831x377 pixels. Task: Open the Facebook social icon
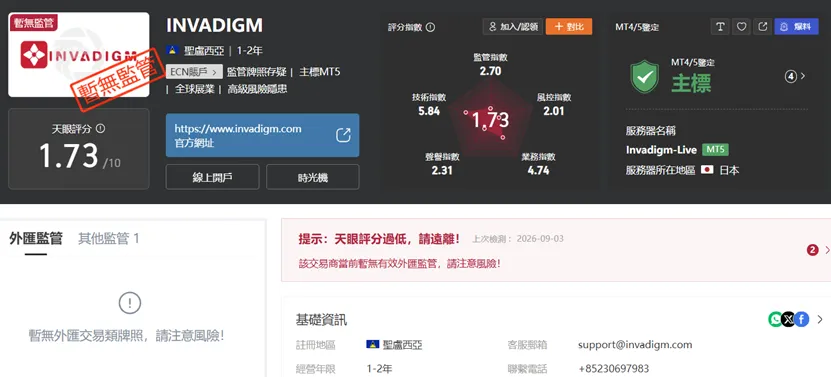[802, 319]
